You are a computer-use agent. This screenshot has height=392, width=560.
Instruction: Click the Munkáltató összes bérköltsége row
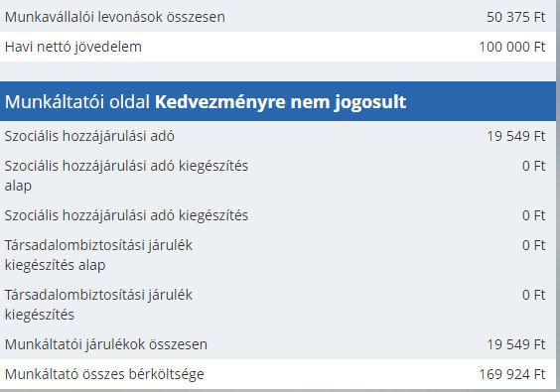click(278, 374)
